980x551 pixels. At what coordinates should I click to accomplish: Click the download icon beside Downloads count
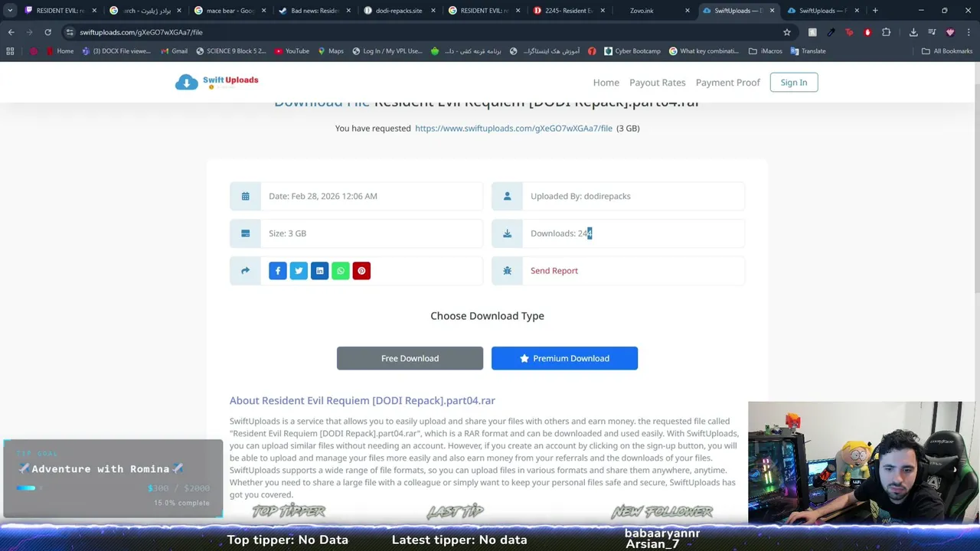tap(507, 233)
